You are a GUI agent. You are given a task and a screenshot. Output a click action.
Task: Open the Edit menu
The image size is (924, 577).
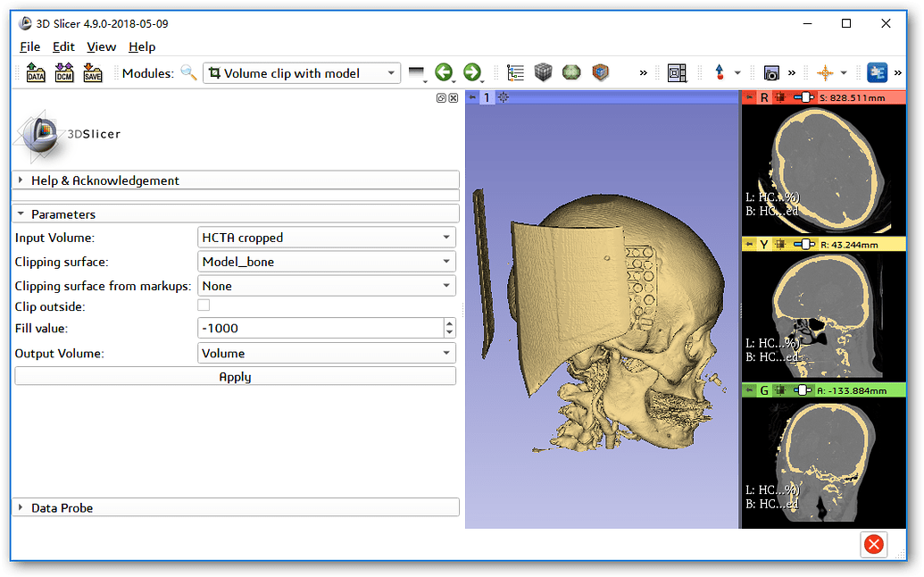click(63, 46)
